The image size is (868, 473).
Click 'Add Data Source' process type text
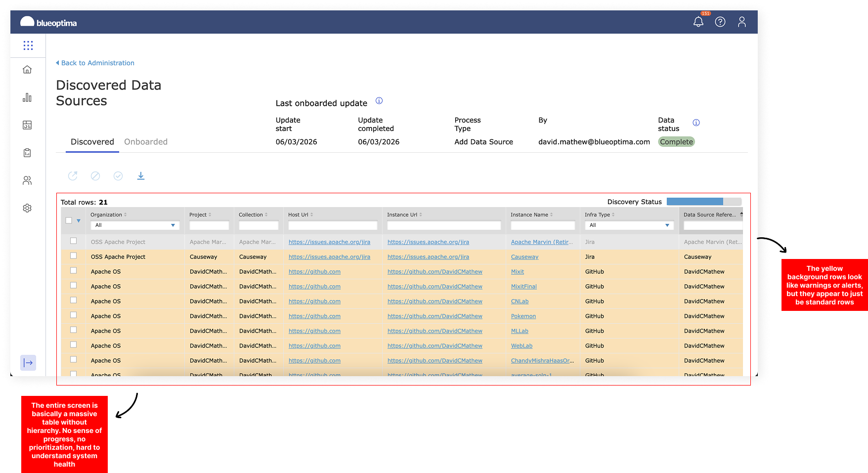[483, 142]
